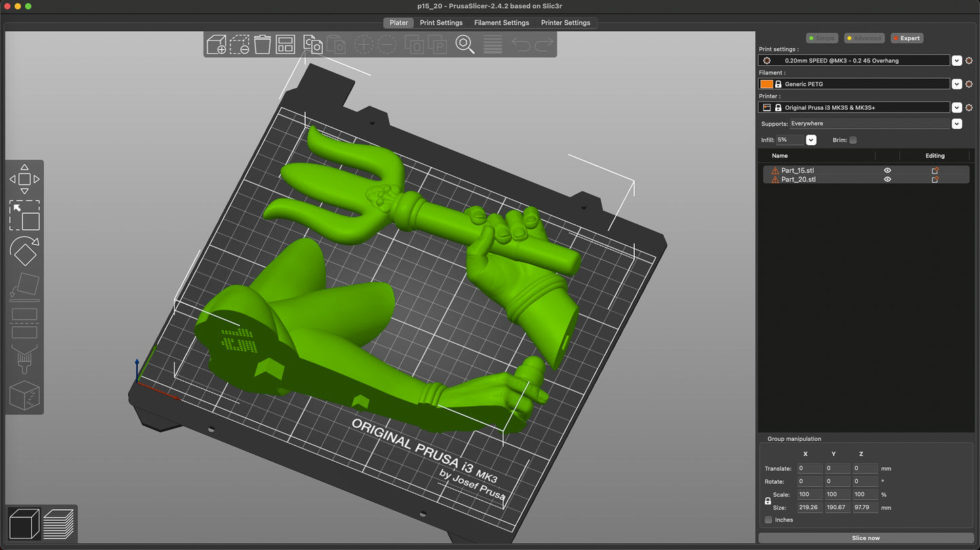Hide Part_15.stl using eye icon

(x=887, y=171)
